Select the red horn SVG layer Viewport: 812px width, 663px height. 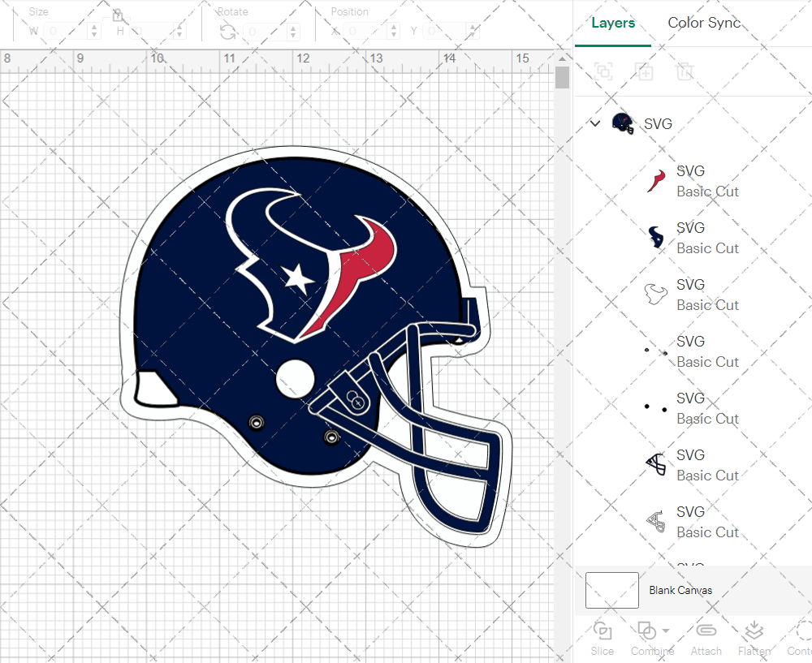[693, 181]
